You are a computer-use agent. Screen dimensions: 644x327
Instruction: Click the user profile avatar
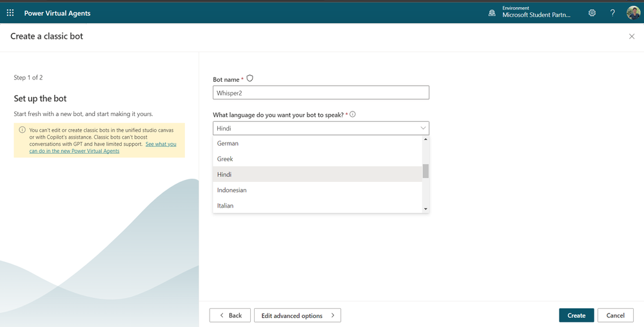tap(633, 13)
